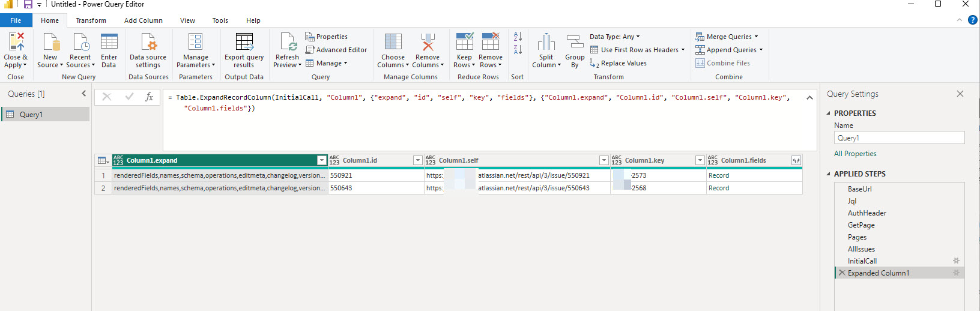This screenshot has height=311, width=980.
Task: Open Expanded Column1 step settings gear
Action: coord(956,273)
